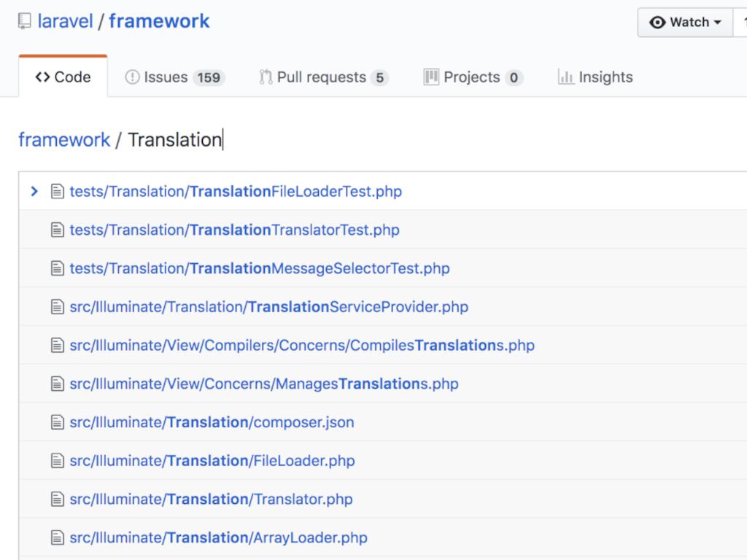Click file icon for Translation/Translator.php

point(58,499)
